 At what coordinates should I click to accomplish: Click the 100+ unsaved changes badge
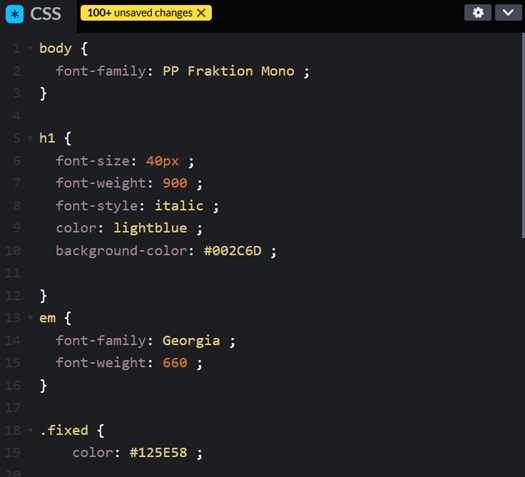(x=146, y=13)
